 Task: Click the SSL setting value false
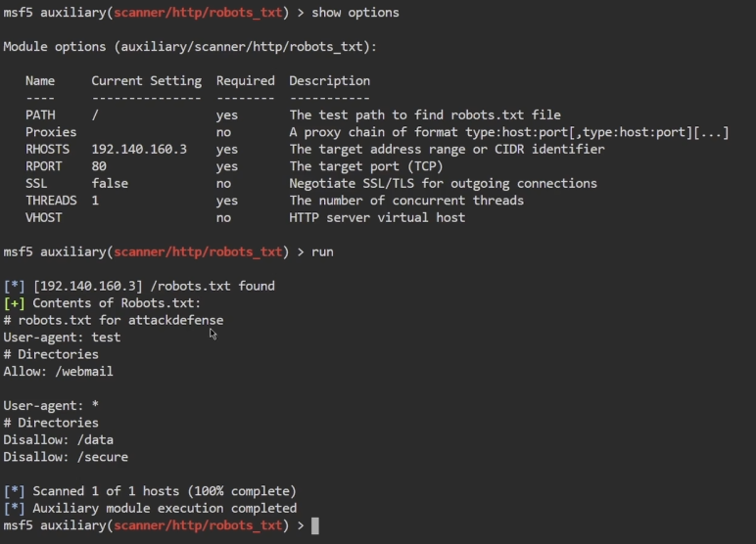tap(110, 184)
